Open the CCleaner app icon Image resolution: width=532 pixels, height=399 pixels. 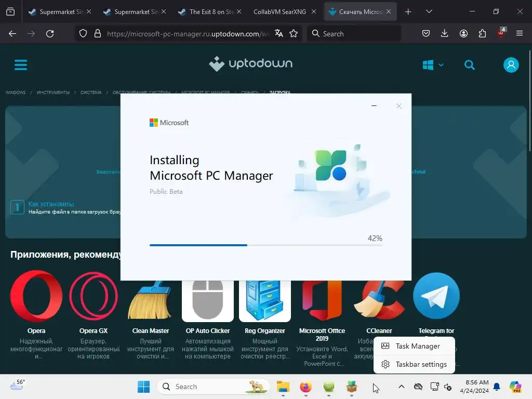(379, 301)
